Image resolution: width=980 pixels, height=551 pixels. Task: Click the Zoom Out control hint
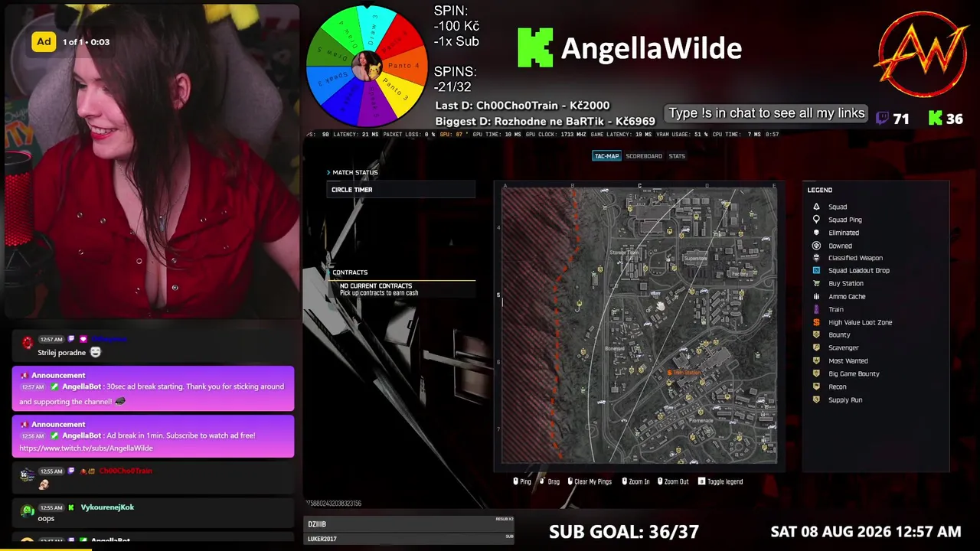[x=674, y=481]
